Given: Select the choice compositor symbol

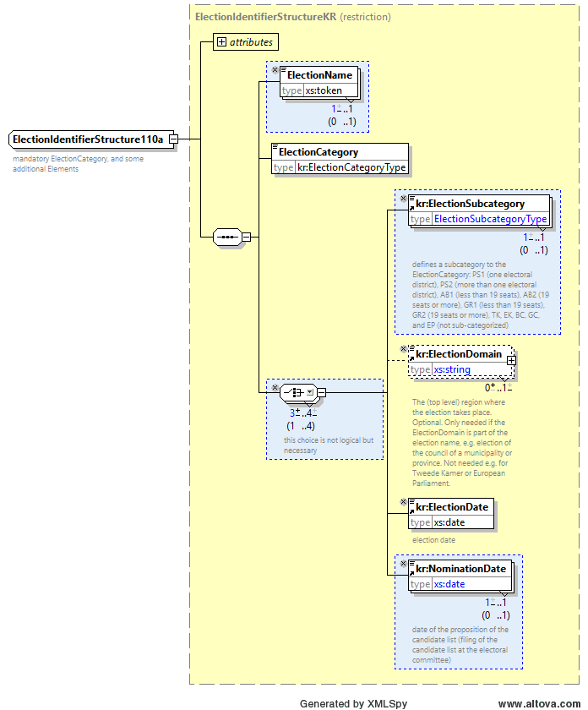Looking at the screenshot, I should point(299,392).
